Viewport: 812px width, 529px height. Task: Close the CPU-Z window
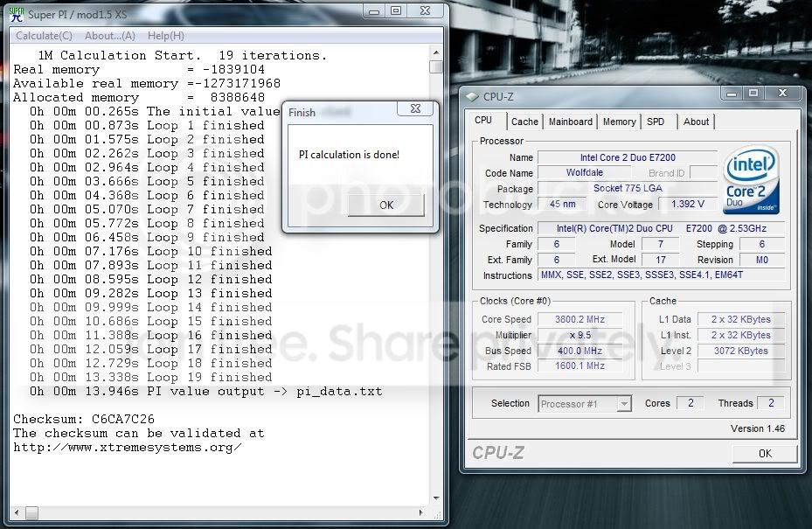pos(783,94)
